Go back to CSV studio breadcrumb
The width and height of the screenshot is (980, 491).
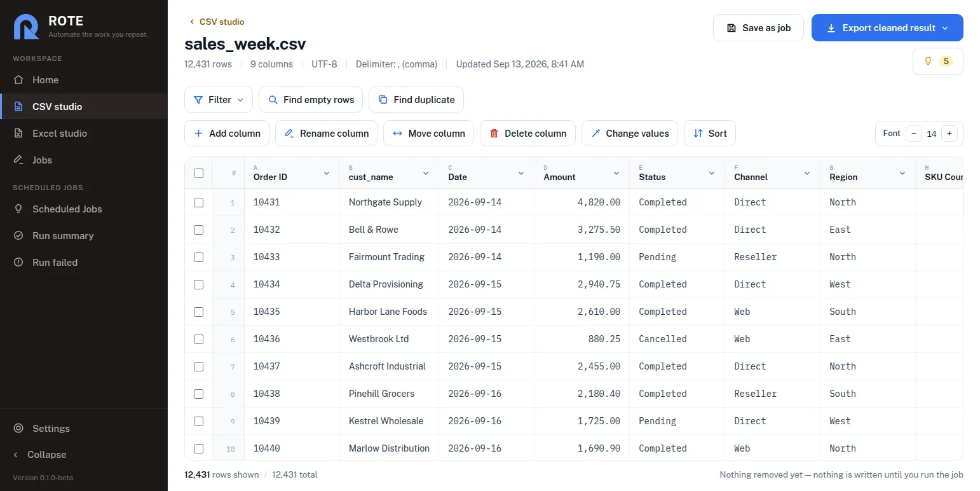pos(217,22)
